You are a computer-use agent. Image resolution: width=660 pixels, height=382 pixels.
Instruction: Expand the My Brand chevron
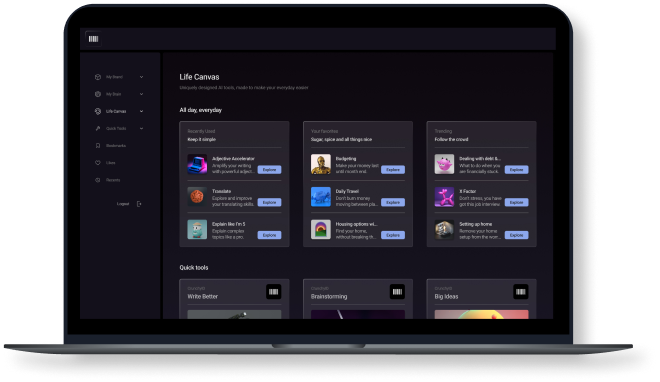[141, 77]
